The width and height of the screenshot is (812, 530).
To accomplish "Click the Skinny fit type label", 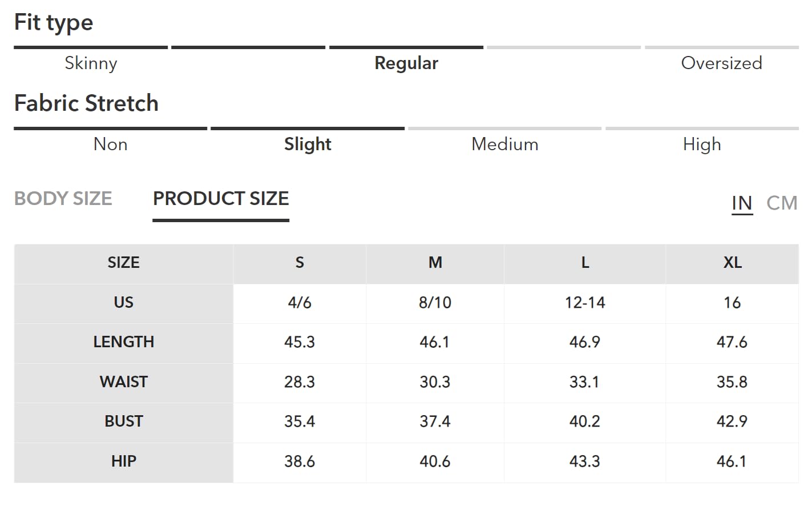I will tap(91, 63).
